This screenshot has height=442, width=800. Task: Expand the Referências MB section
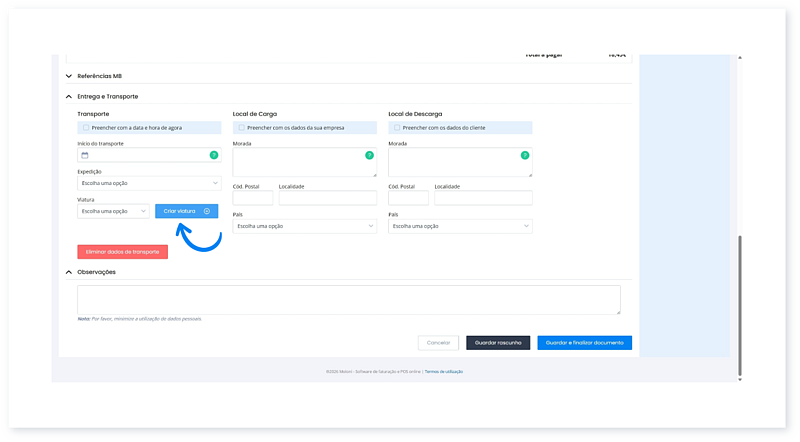click(69, 76)
